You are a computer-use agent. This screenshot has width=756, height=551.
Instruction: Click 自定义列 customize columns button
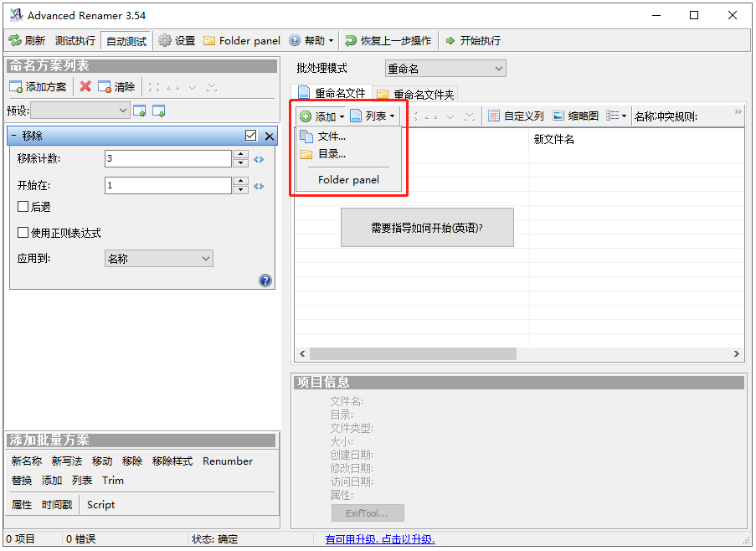pos(516,116)
